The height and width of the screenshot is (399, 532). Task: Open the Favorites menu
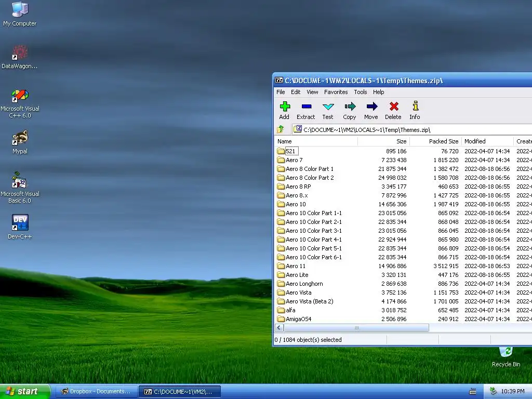336,92
